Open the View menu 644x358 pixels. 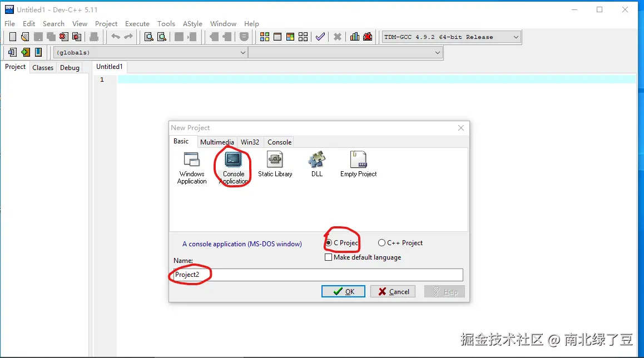click(x=80, y=24)
